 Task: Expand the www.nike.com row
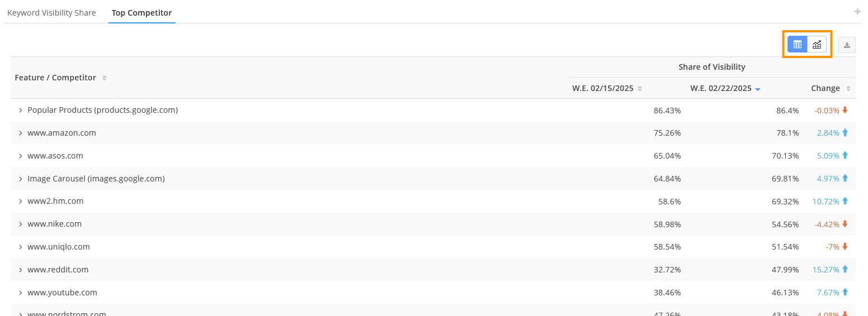21,224
